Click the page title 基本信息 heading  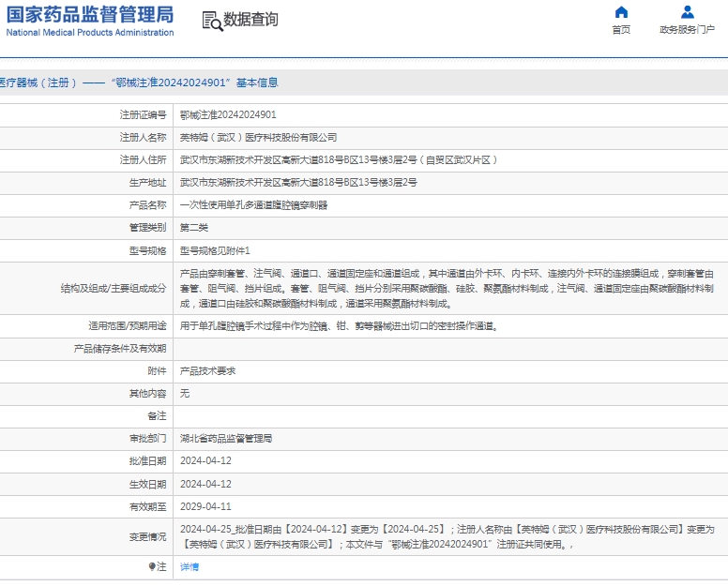click(x=257, y=83)
